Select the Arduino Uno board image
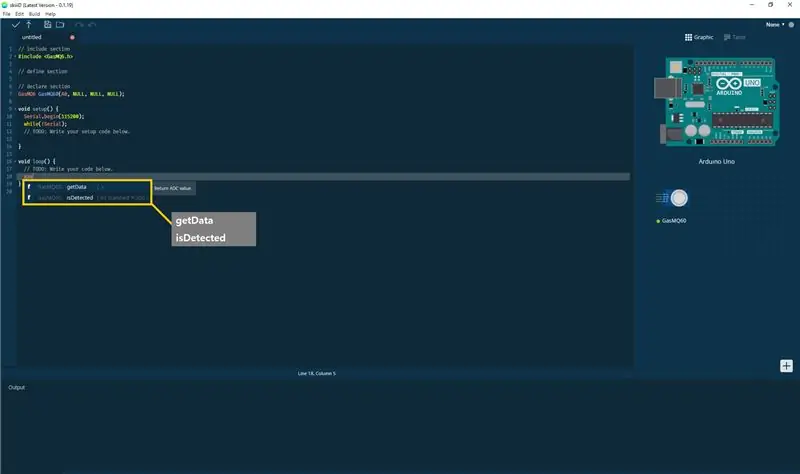Viewport: 800px width, 474px height. [717, 102]
